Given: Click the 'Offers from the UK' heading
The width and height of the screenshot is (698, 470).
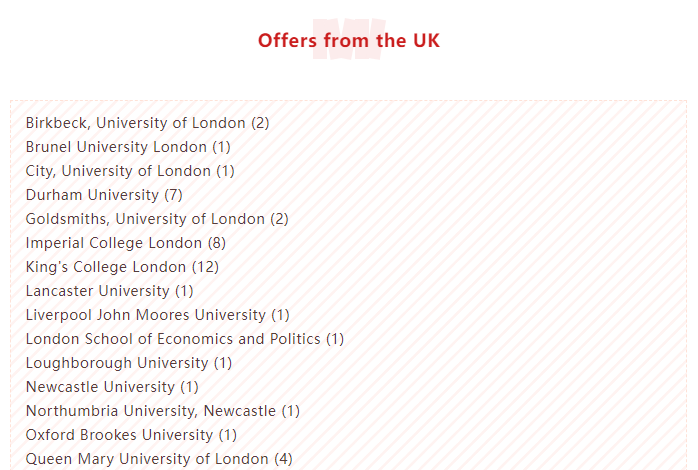Looking at the screenshot, I should 349,41.
